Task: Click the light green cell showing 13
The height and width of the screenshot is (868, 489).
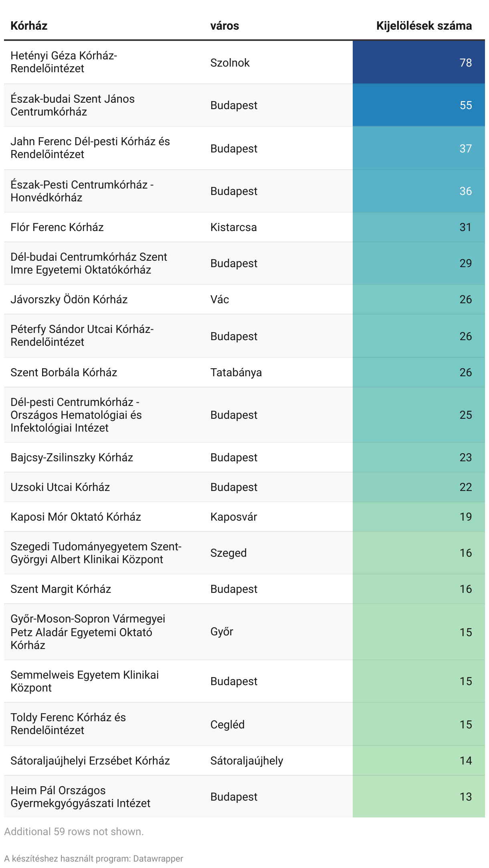Action: [418, 797]
